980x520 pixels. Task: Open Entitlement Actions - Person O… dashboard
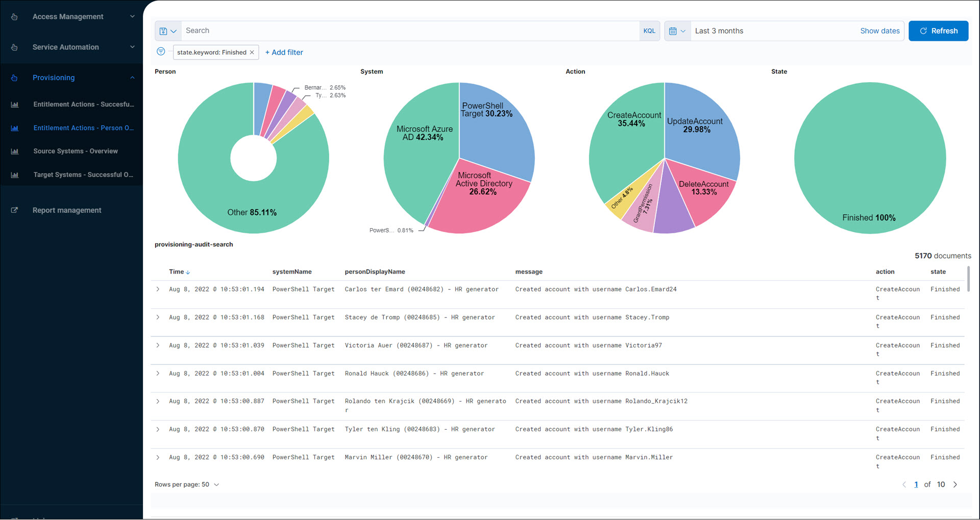tap(84, 128)
